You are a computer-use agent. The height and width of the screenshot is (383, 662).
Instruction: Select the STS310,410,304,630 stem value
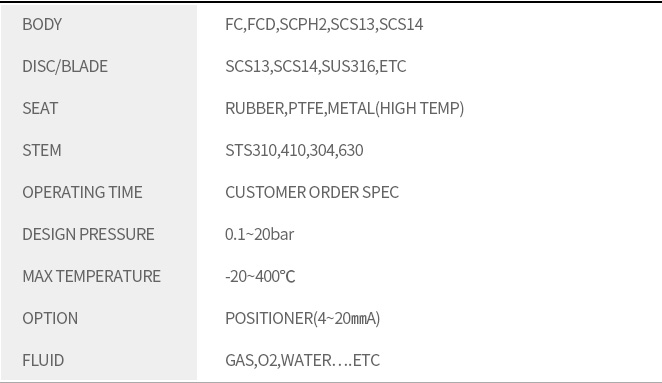point(294,150)
